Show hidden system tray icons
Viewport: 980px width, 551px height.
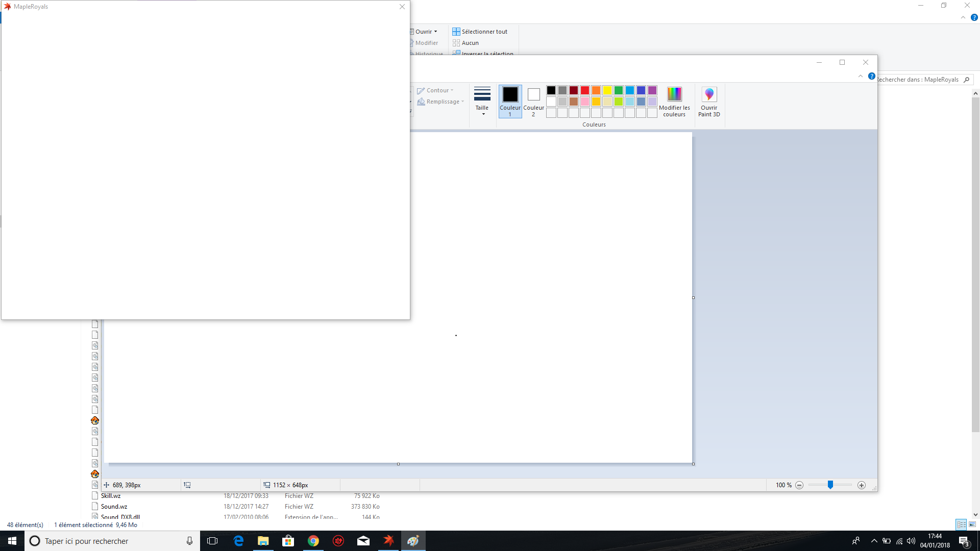pyautogui.click(x=874, y=541)
